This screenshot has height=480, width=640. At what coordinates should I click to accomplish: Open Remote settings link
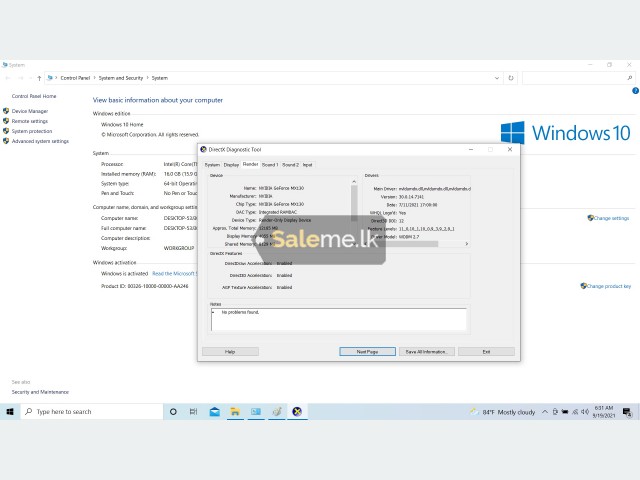[30, 121]
